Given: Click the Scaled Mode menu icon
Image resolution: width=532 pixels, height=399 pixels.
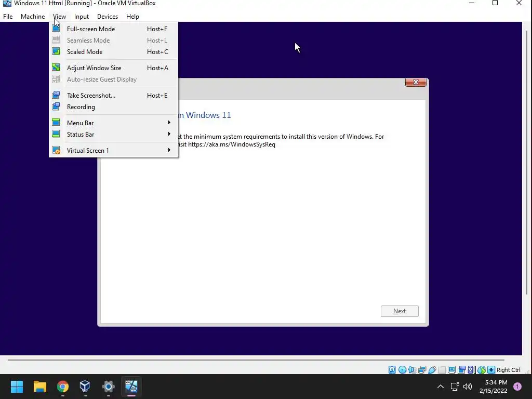Looking at the screenshot, I should click(x=56, y=51).
